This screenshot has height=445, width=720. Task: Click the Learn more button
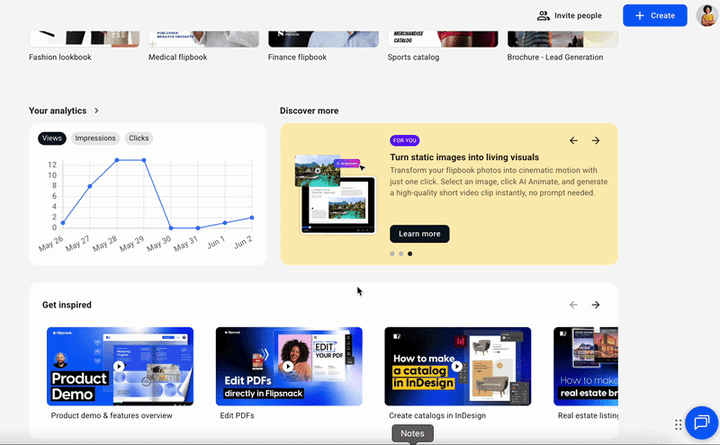(x=419, y=234)
